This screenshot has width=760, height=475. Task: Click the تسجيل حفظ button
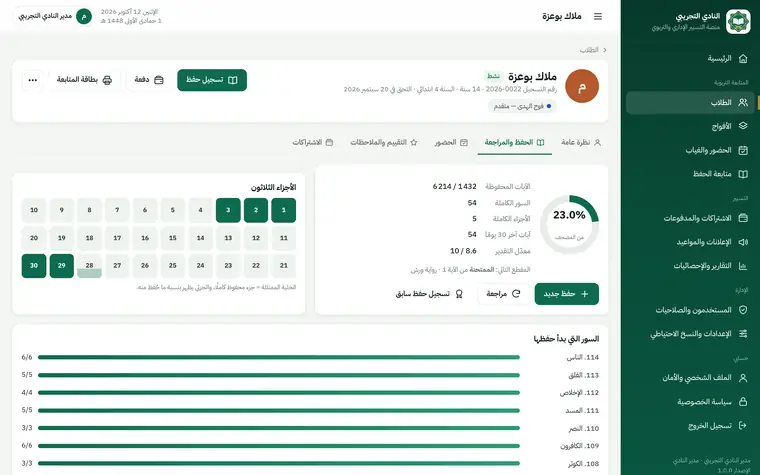click(212, 80)
